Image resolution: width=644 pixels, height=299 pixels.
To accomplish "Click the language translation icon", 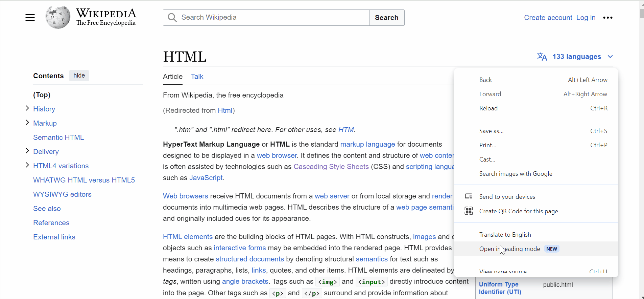I will pos(542,57).
